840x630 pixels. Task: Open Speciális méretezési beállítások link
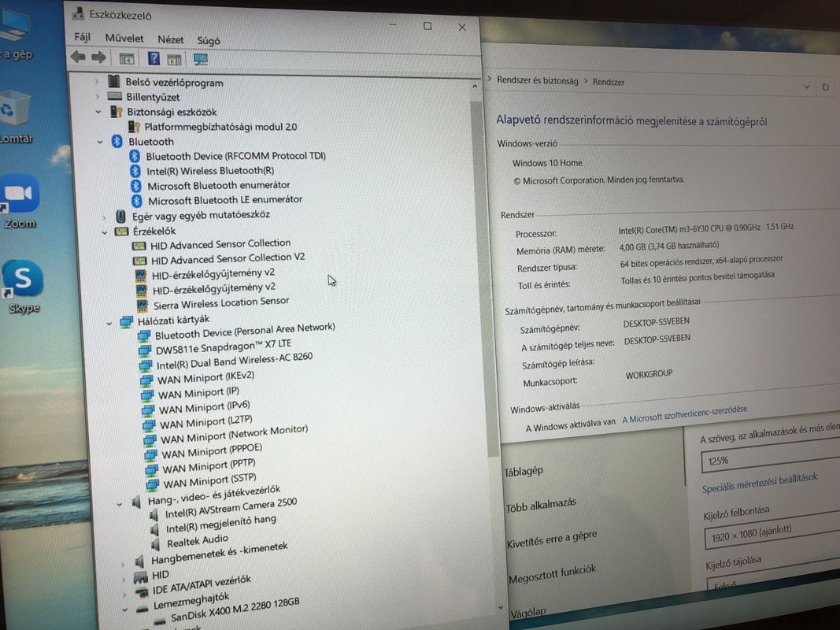click(x=760, y=484)
